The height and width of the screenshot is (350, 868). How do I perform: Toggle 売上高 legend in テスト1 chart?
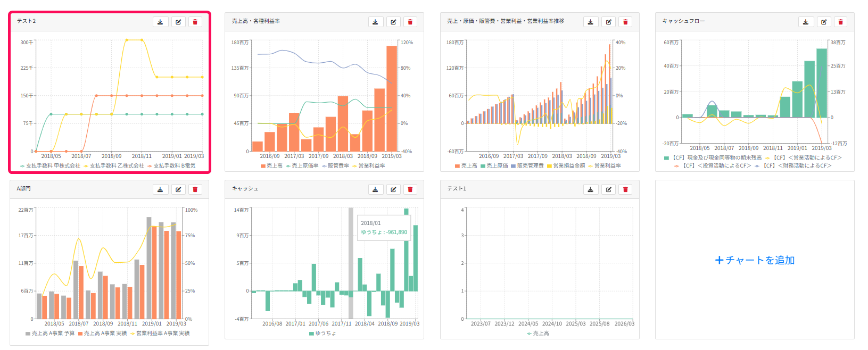click(538, 334)
